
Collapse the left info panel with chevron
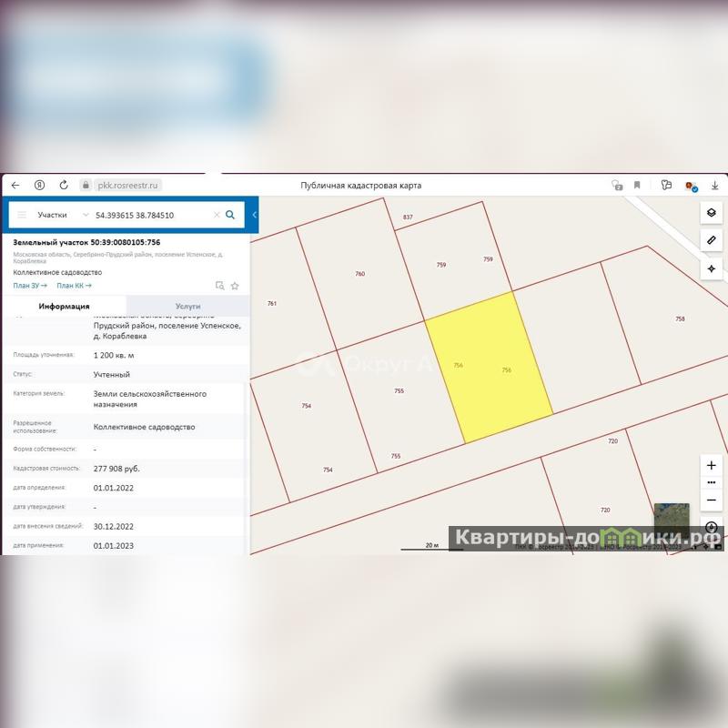point(255,215)
